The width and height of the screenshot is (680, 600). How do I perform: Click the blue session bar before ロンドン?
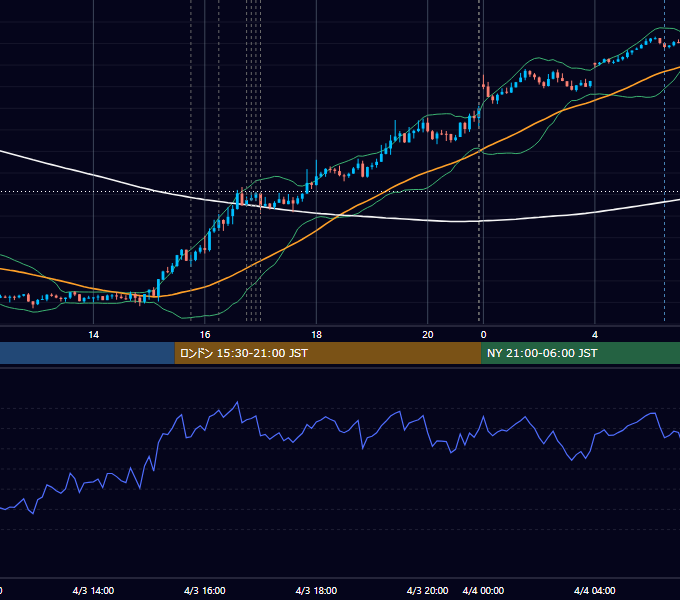(x=87, y=353)
